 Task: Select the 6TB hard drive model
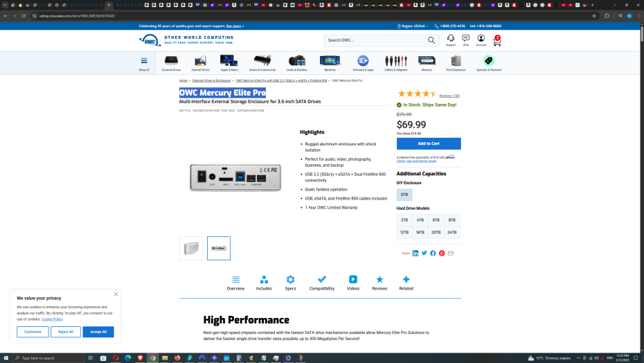(x=436, y=220)
